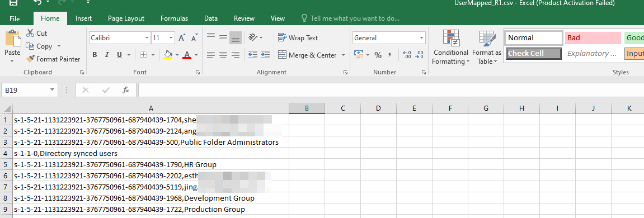Viewport: 644px width, 218px height.
Task: Click Increase Decimal icon
Action: (x=407, y=55)
